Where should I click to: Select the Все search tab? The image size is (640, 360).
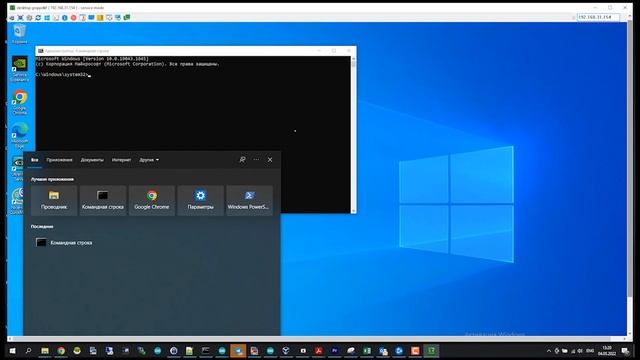35,160
